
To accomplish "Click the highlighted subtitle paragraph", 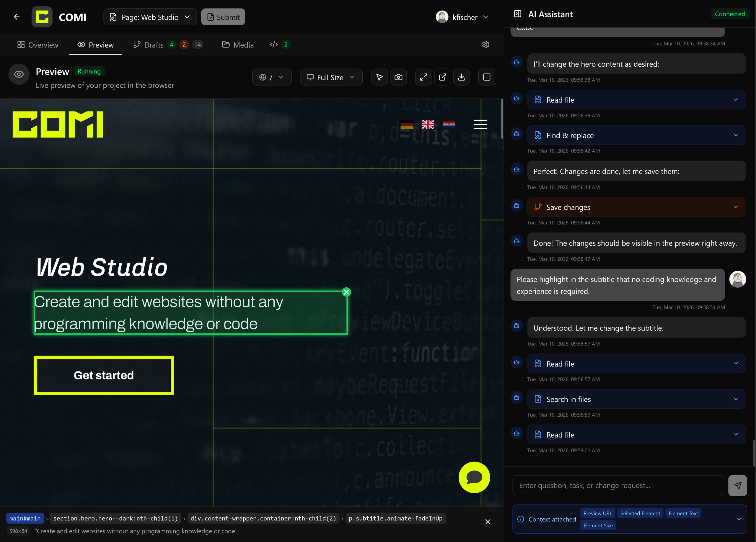I will (x=190, y=313).
